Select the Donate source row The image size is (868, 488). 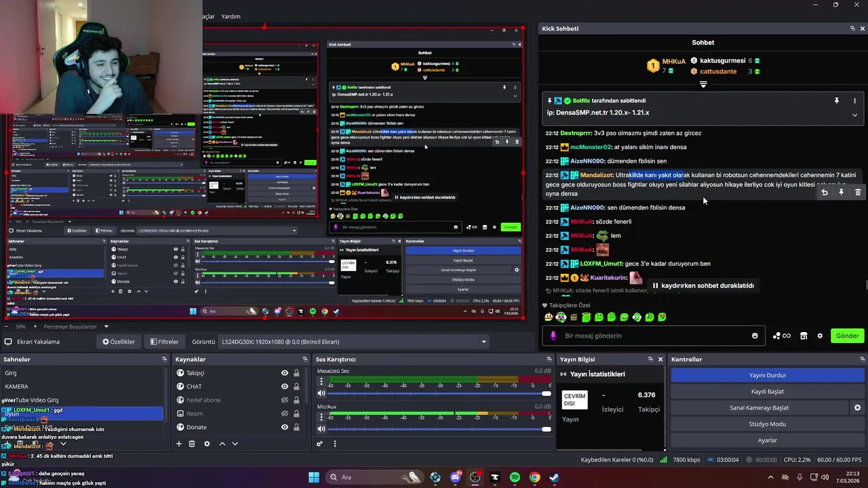pos(237,427)
